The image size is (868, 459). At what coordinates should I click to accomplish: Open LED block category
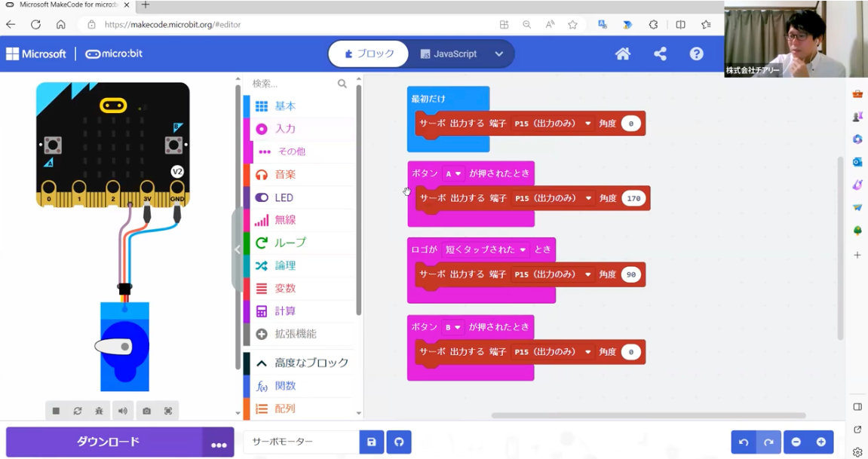coord(299,197)
